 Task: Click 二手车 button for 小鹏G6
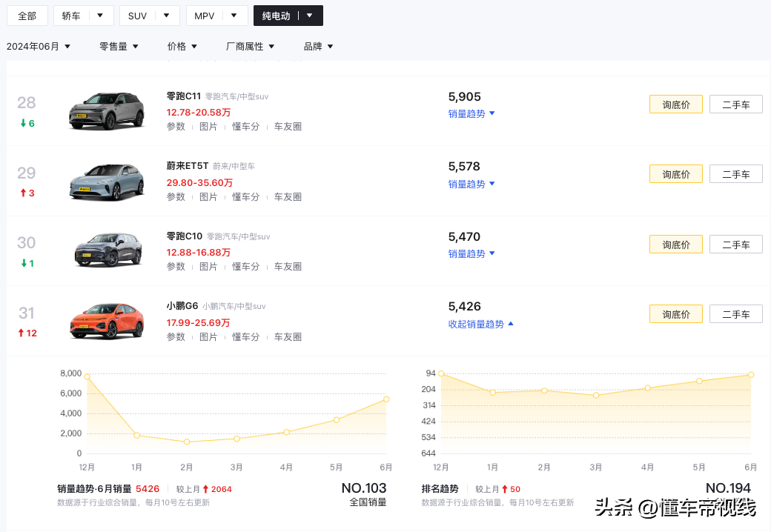coord(736,314)
